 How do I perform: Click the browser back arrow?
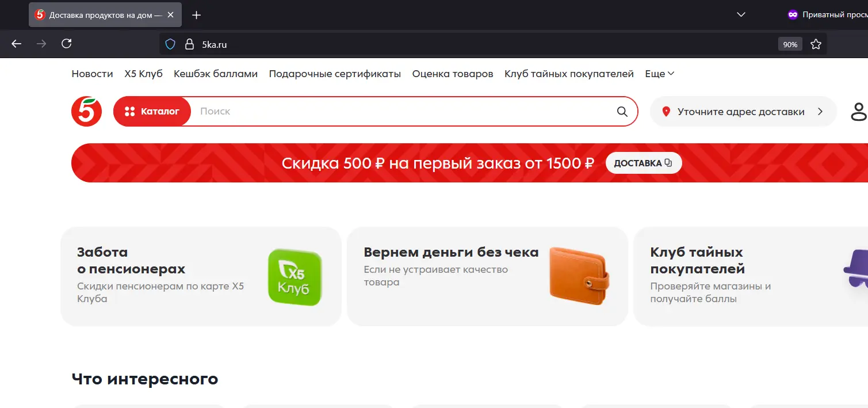16,44
